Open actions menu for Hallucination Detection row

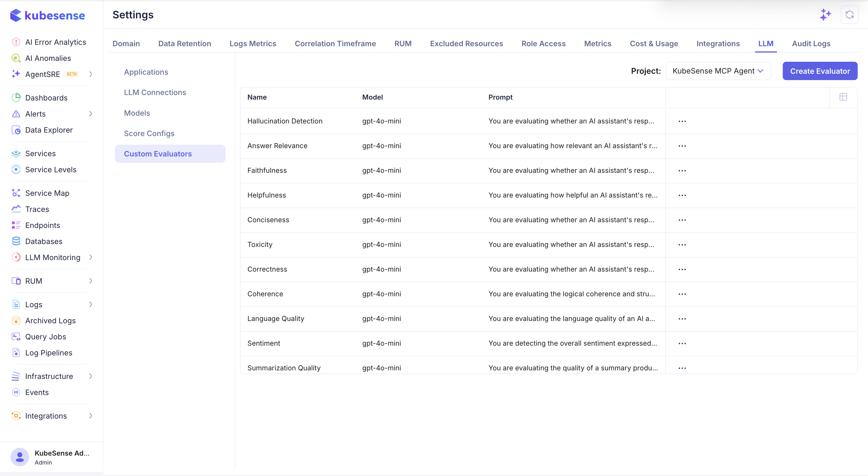coord(682,121)
